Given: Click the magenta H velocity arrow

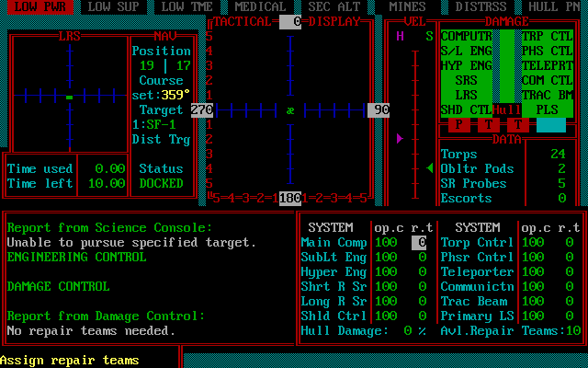Looking at the screenshot, I should click(x=400, y=139).
